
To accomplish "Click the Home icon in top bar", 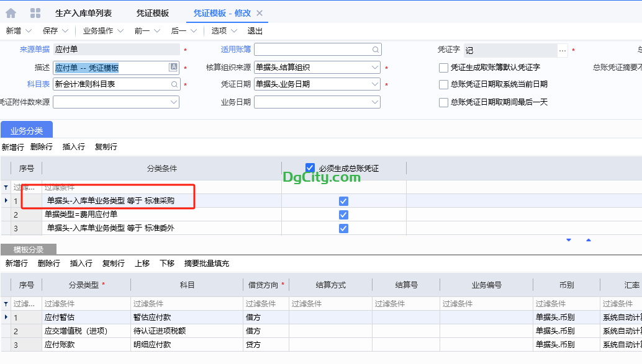I will 10,11.
